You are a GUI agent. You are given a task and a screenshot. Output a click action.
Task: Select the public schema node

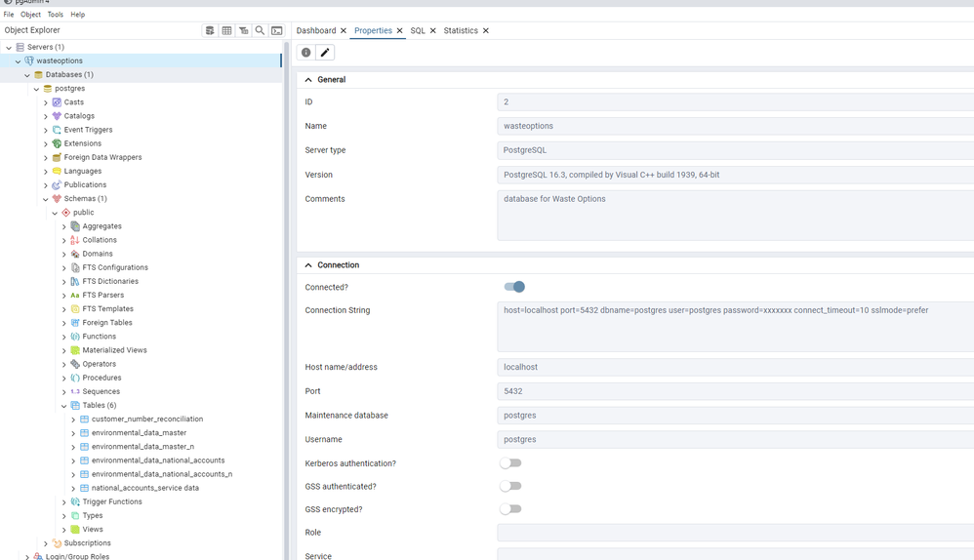83,213
